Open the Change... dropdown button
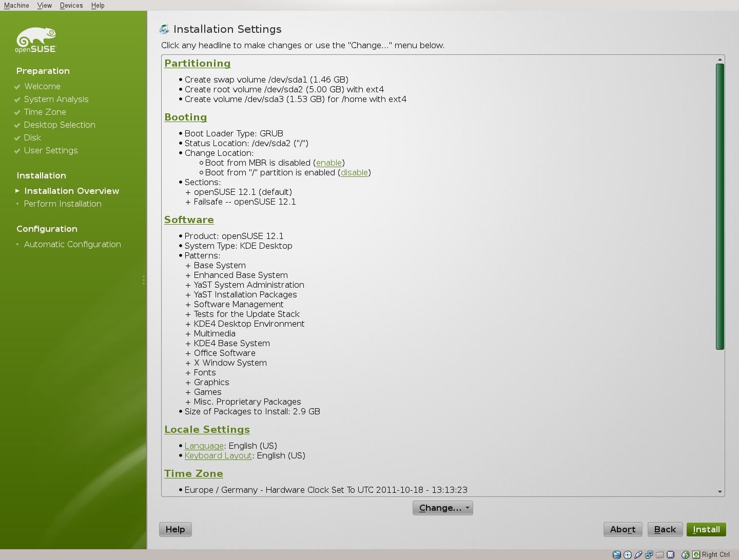Image resolution: width=739 pixels, height=560 pixels. tap(443, 508)
